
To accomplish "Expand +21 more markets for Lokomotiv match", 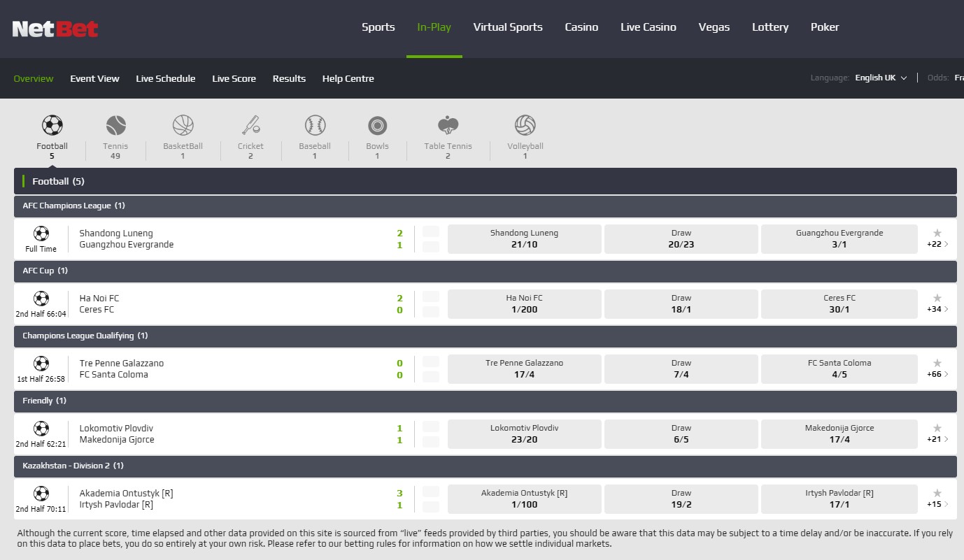I will tap(937, 440).
